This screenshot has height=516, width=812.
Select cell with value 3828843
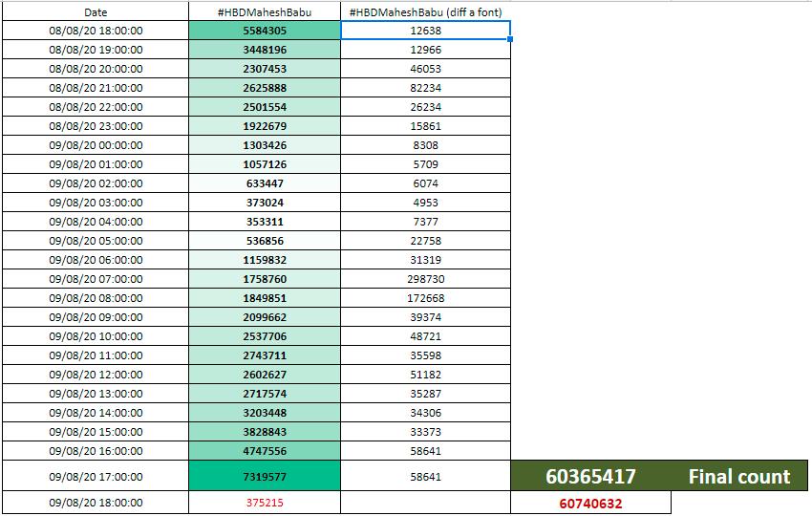(x=265, y=432)
